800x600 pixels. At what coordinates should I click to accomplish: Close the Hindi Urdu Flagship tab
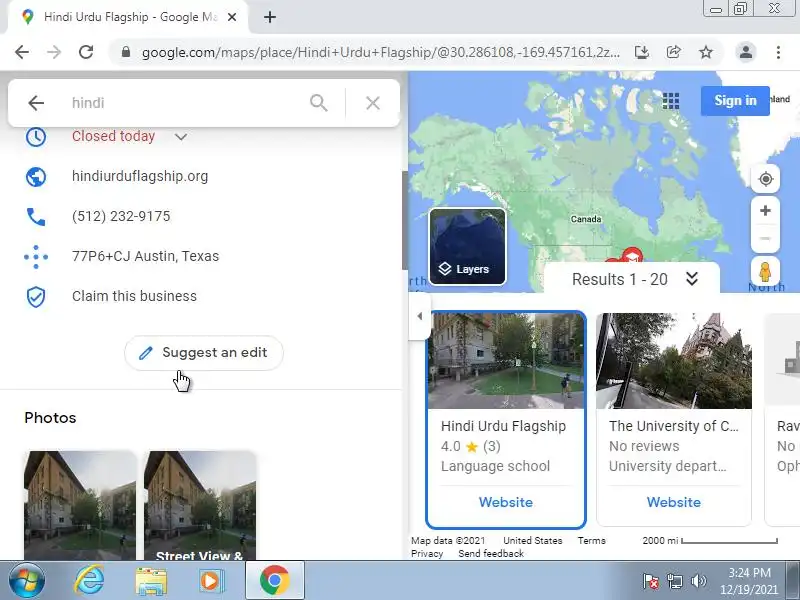point(232,17)
